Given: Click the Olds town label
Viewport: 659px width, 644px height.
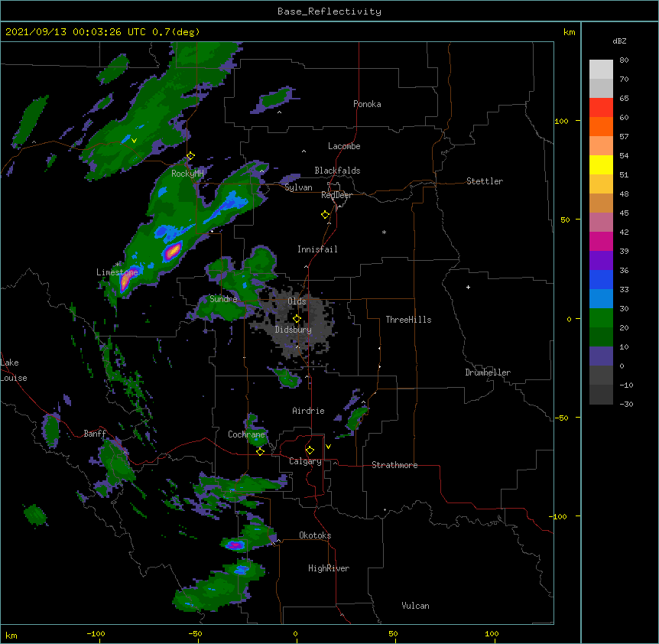Looking at the screenshot, I should pos(297,301).
